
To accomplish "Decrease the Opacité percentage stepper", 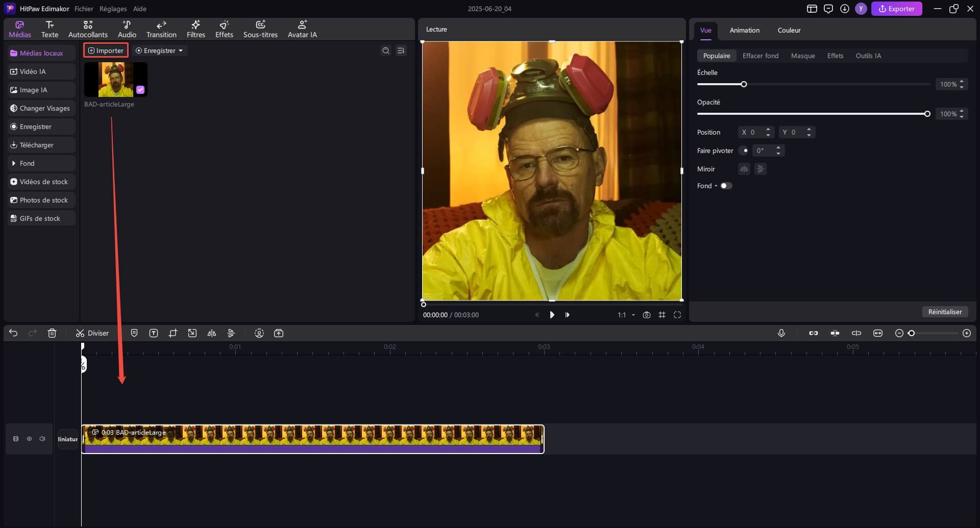I will click(x=962, y=116).
